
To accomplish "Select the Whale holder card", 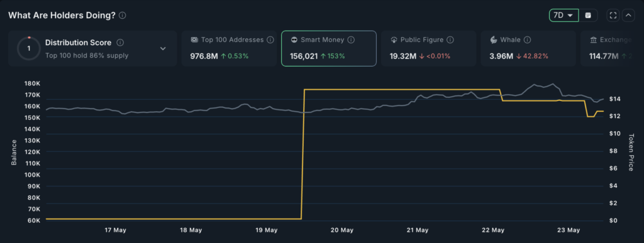I will (x=528, y=48).
